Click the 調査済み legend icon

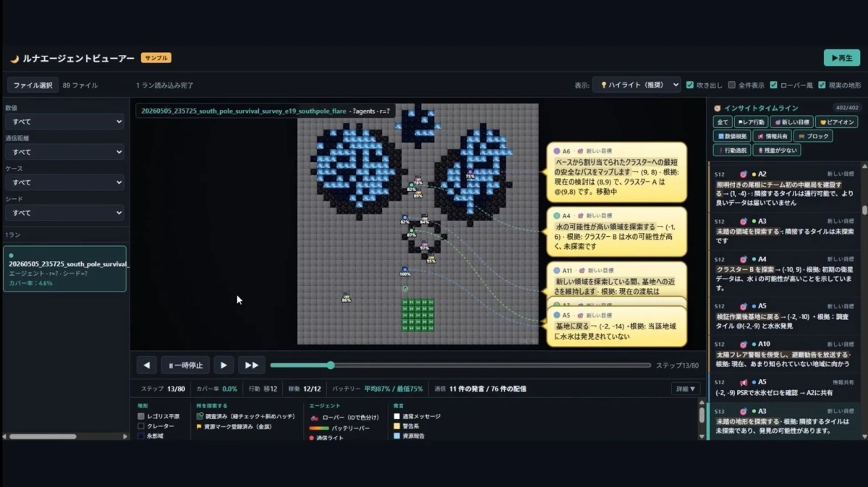[x=200, y=417]
